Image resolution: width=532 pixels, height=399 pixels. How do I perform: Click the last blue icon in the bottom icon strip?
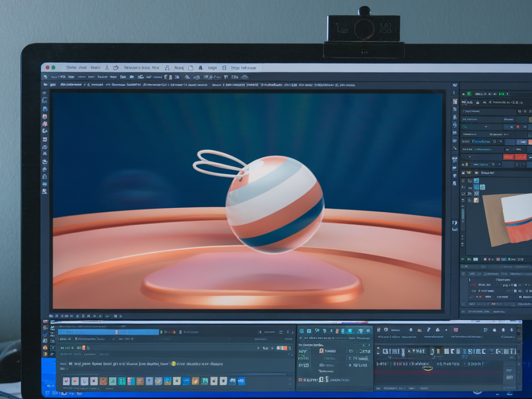(241, 381)
